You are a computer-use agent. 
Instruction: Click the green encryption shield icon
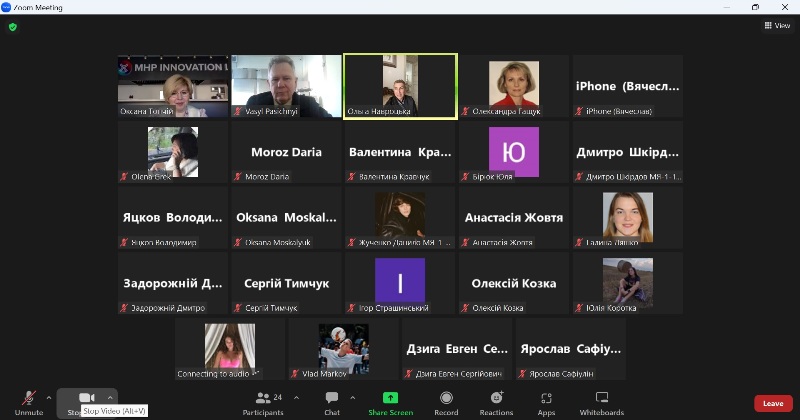point(12,27)
